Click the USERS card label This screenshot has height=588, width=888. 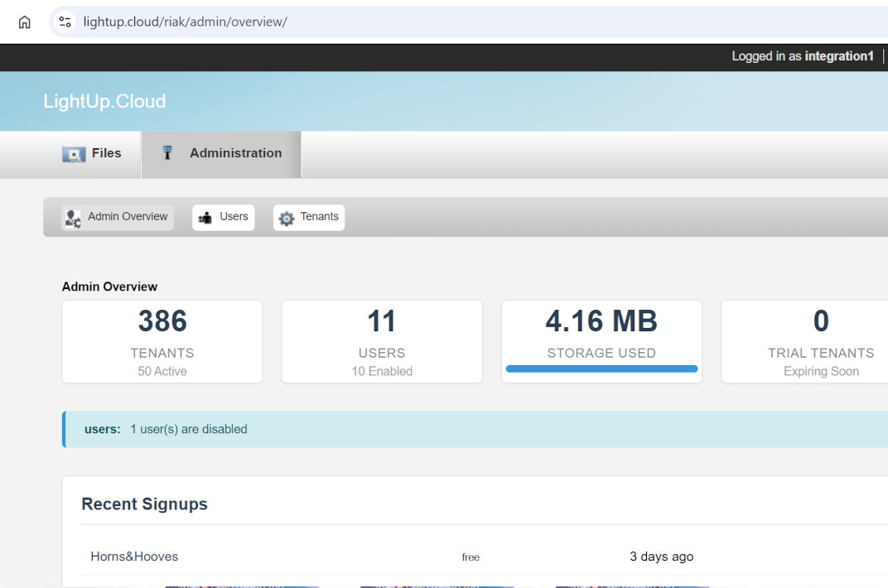382,353
